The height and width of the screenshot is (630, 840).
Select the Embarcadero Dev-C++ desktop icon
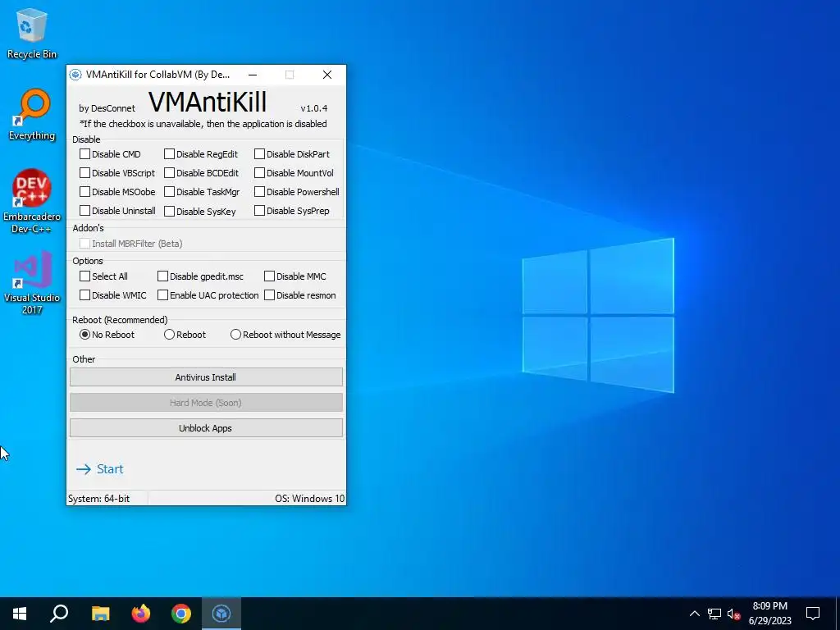pos(32,202)
